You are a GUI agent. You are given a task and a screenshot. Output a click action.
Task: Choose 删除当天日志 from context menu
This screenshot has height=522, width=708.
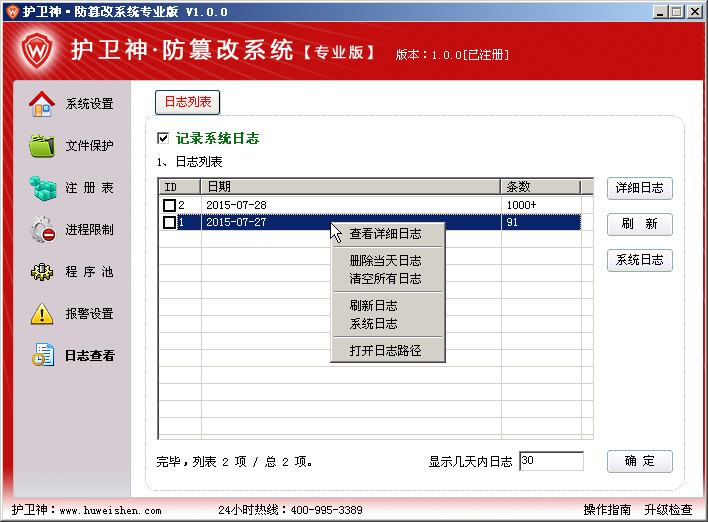click(x=385, y=261)
